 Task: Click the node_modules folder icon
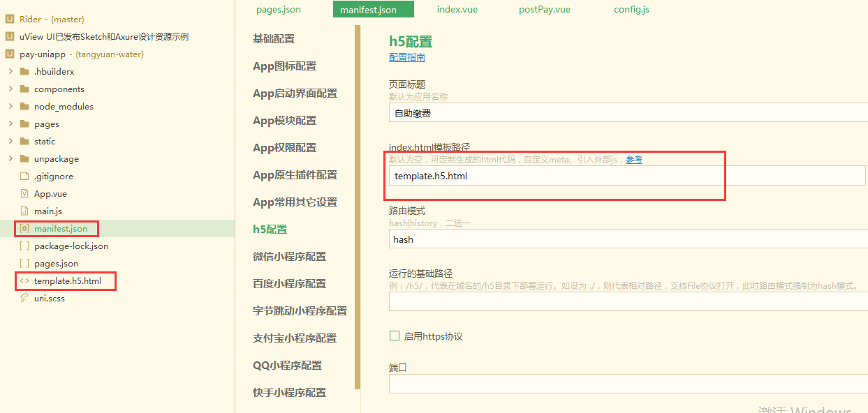pos(24,107)
